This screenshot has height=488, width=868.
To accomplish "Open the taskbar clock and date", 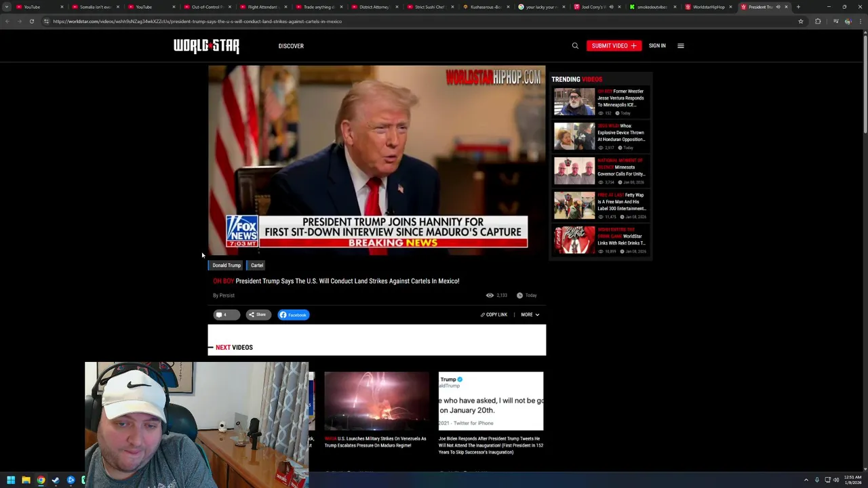I will tap(852, 480).
